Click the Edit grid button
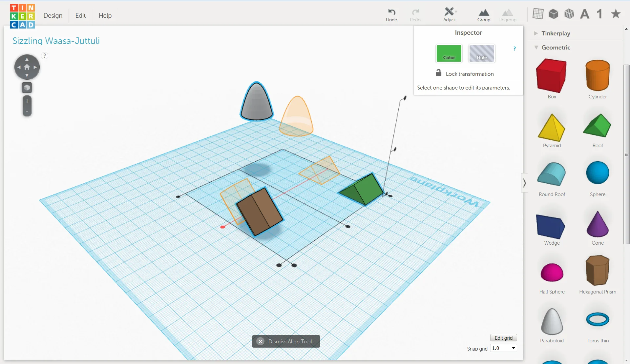The width and height of the screenshot is (630, 364). [x=503, y=338]
